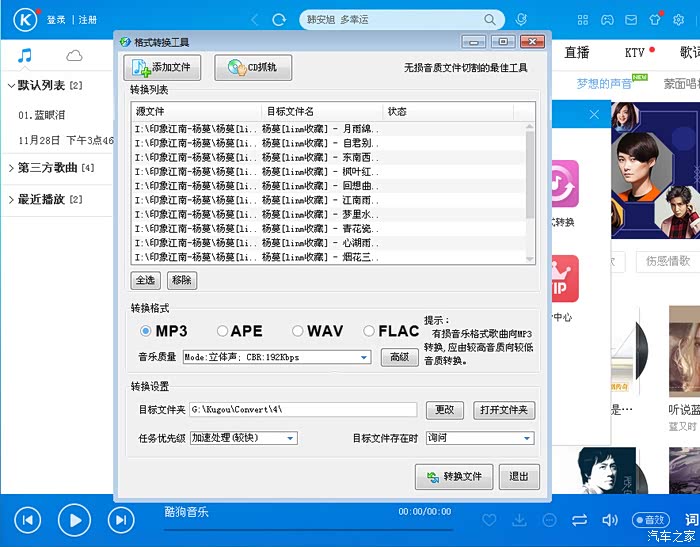Toggle the loop playback mode icon
The width and height of the screenshot is (700, 547).
[579, 520]
